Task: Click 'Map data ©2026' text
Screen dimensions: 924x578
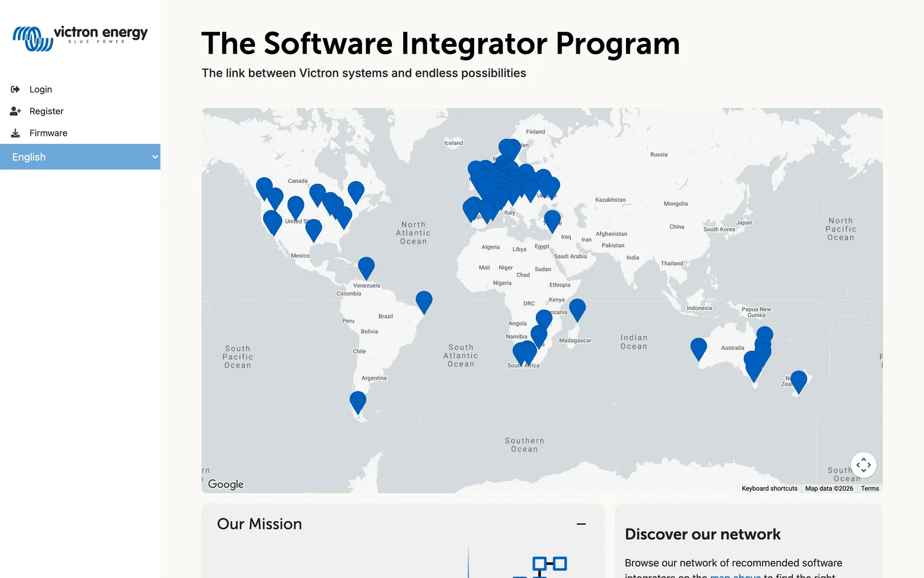Action: (829, 488)
